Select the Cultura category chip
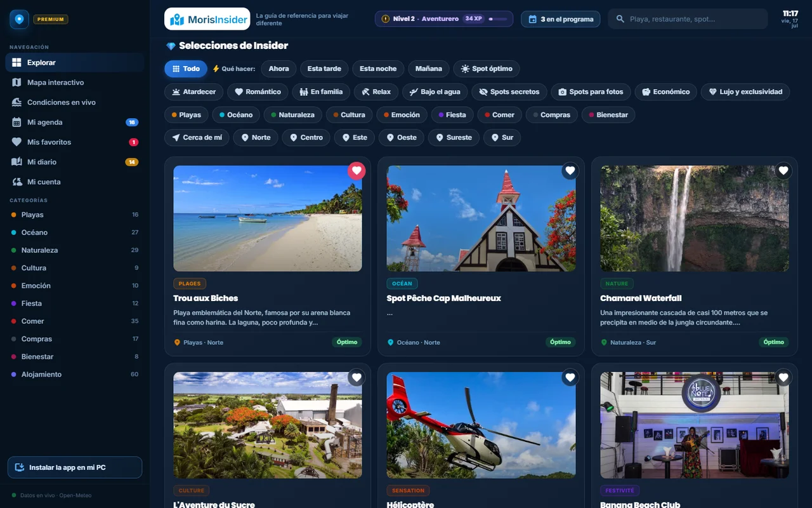The image size is (812, 508). pyautogui.click(x=349, y=115)
